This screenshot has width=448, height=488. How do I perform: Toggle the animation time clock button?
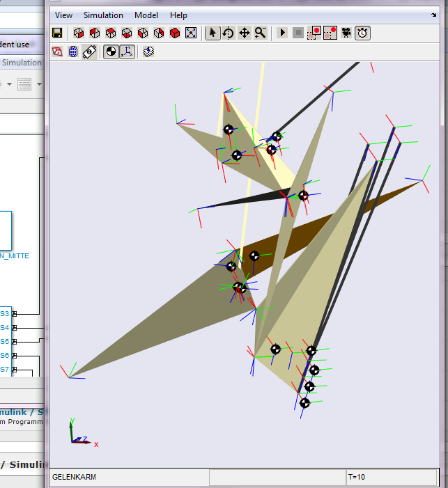coord(362,33)
